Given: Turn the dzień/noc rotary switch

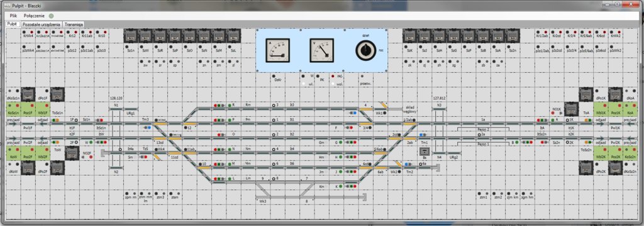Looking at the screenshot, I should 365,51.
